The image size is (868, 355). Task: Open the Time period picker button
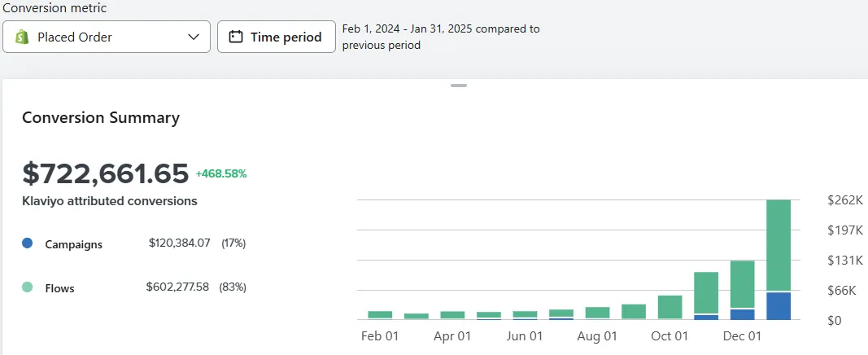point(277,37)
